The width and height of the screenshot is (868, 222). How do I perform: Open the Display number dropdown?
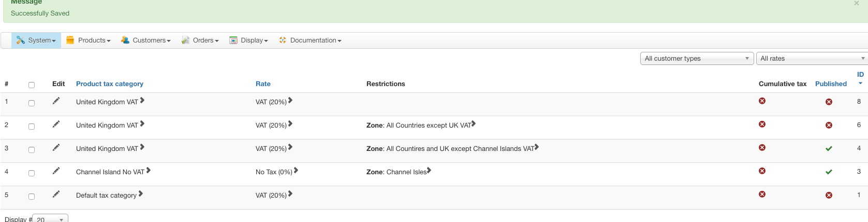click(50, 219)
